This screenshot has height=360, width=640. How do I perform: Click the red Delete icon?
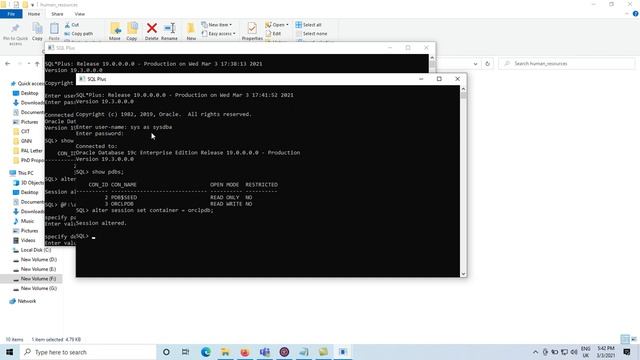click(151, 28)
